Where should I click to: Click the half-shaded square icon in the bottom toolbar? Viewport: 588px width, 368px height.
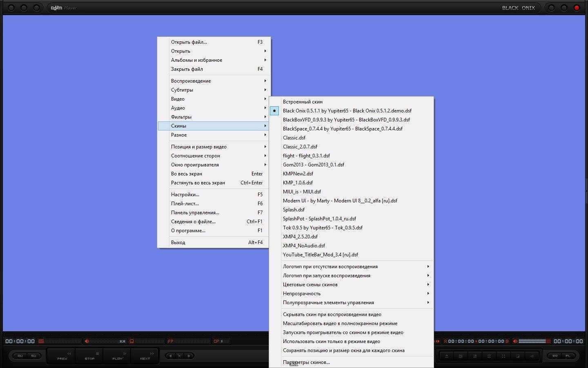518,356
